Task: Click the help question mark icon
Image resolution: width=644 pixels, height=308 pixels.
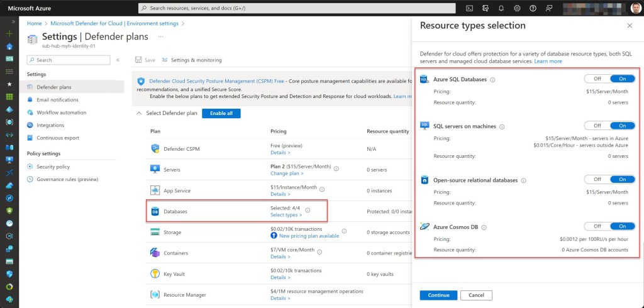Action: 533,8
